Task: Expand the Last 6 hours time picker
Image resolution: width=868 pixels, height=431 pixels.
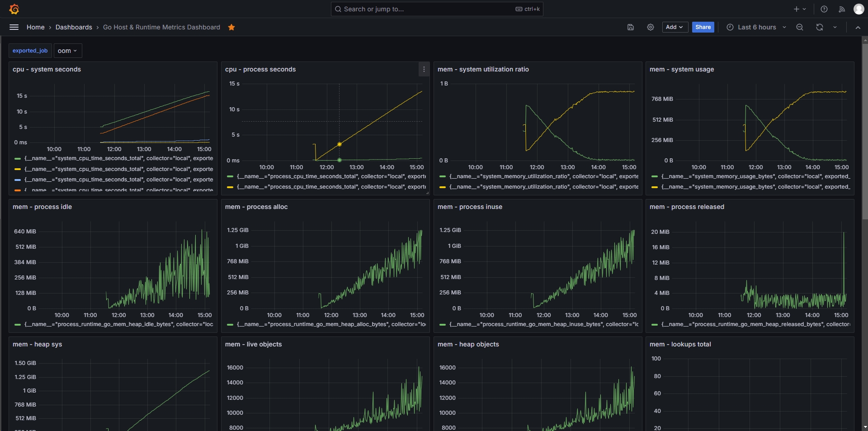Action: (756, 27)
